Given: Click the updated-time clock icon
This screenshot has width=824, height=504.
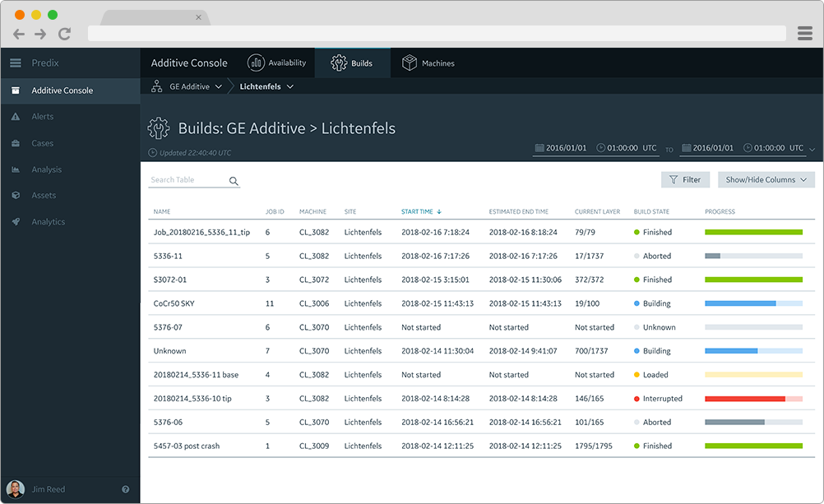Looking at the screenshot, I should pos(152,153).
